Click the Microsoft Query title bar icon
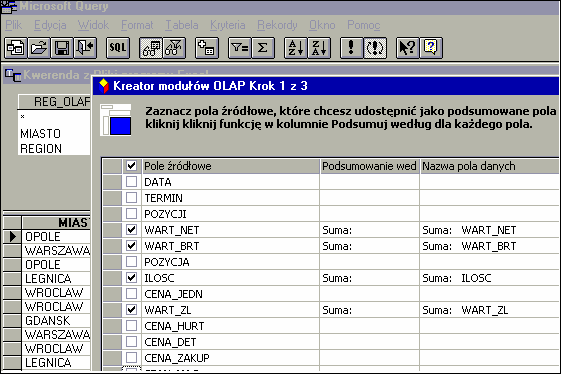The height and width of the screenshot is (374, 561). [9, 6]
